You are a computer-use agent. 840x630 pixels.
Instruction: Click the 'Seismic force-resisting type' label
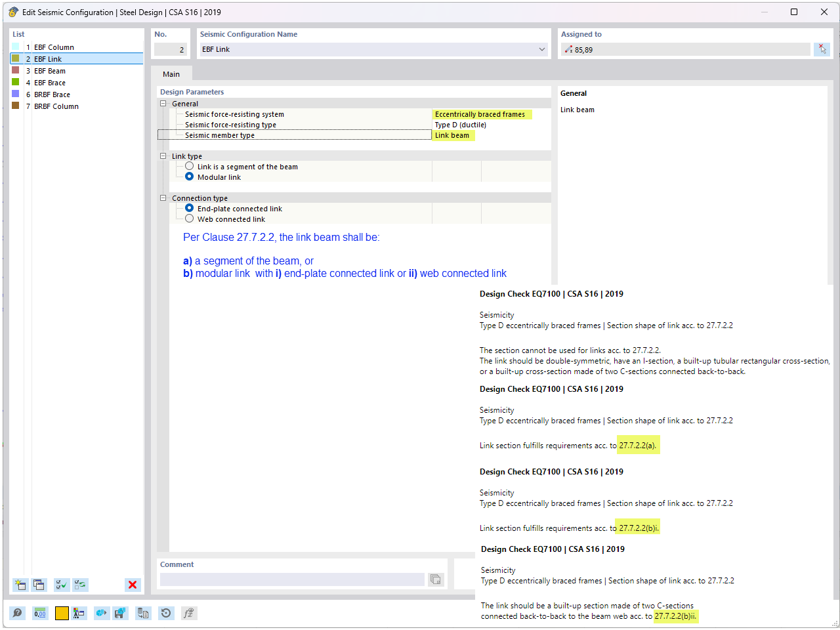tap(230, 125)
